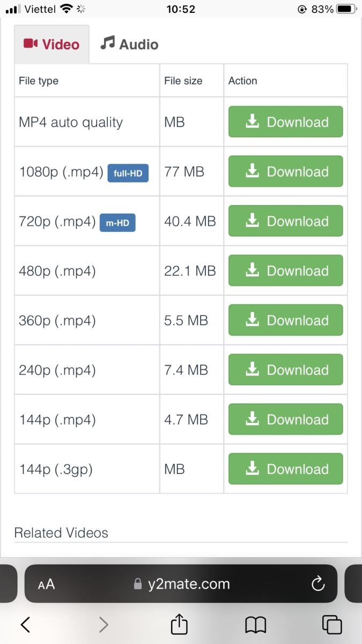
Task: Show open tabs with the tabs icon
Action: coord(332,624)
